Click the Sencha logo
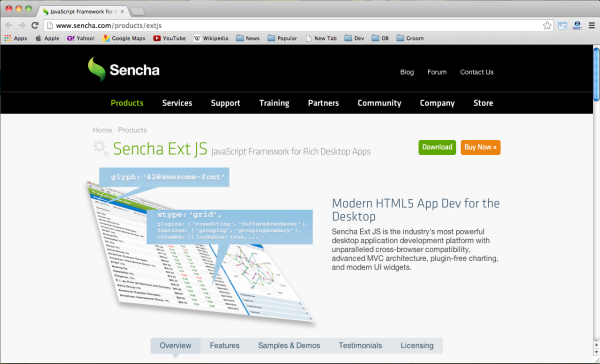 click(123, 70)
